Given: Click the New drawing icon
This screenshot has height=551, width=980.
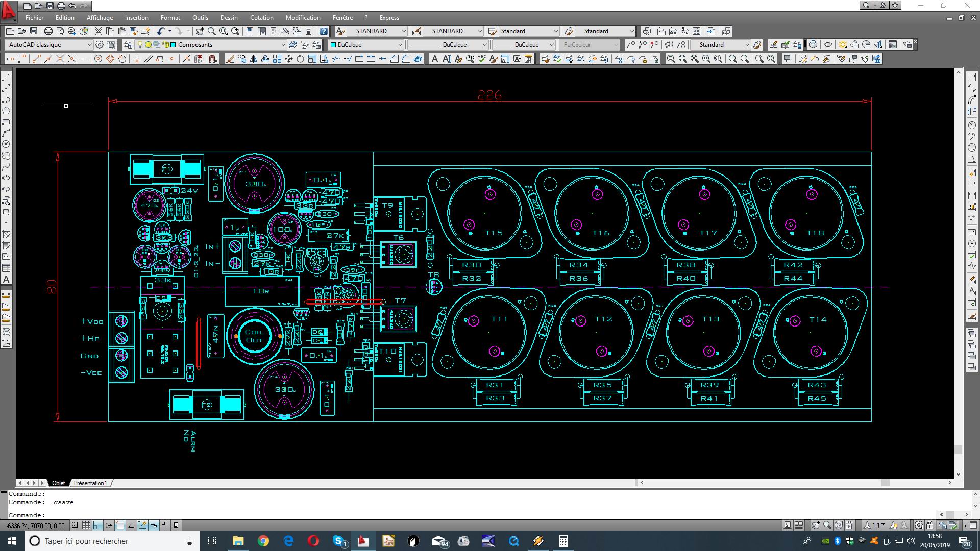Looking at the screenshot, I should pos(10,31).
